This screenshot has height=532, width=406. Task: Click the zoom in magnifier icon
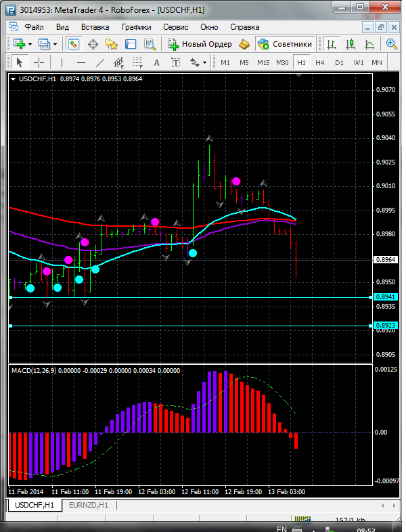391,44
